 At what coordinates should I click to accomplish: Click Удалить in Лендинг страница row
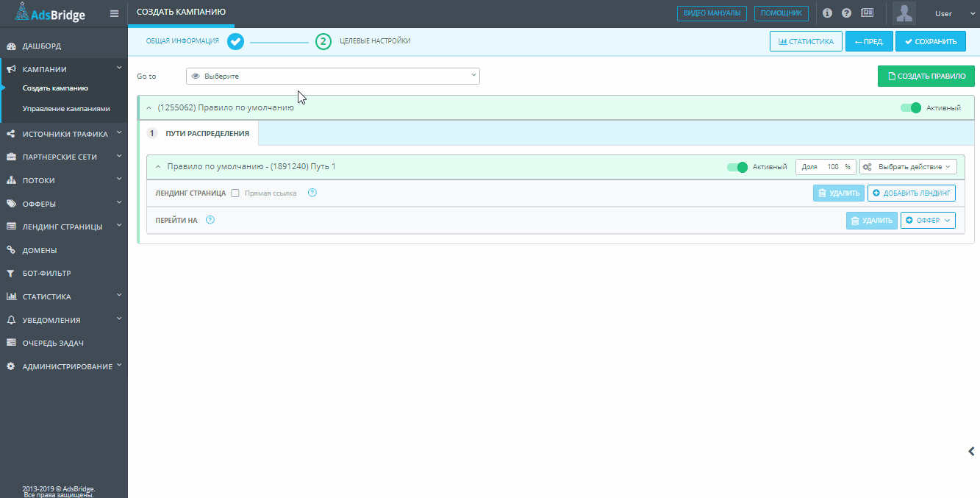pos(838,193)
